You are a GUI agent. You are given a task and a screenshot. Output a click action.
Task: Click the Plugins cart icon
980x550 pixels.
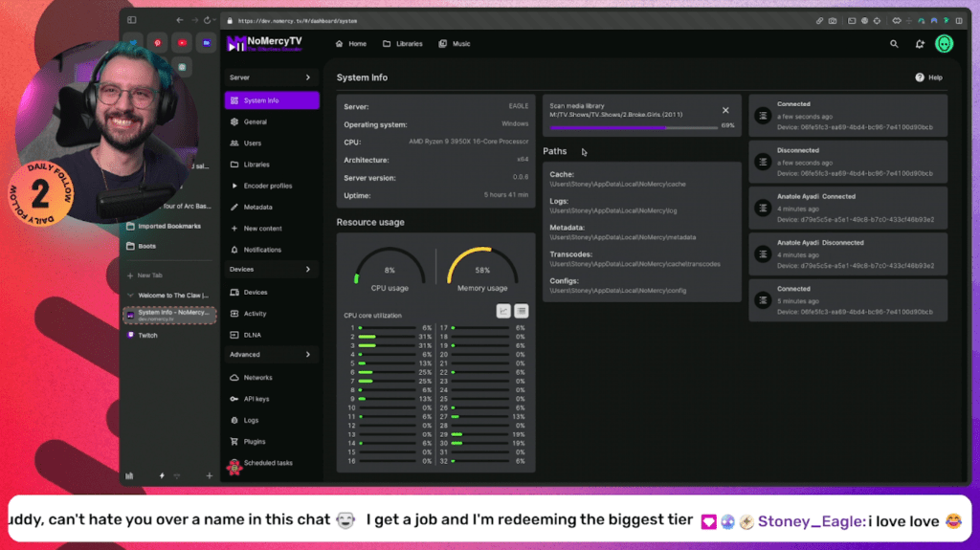click(234, 442)
